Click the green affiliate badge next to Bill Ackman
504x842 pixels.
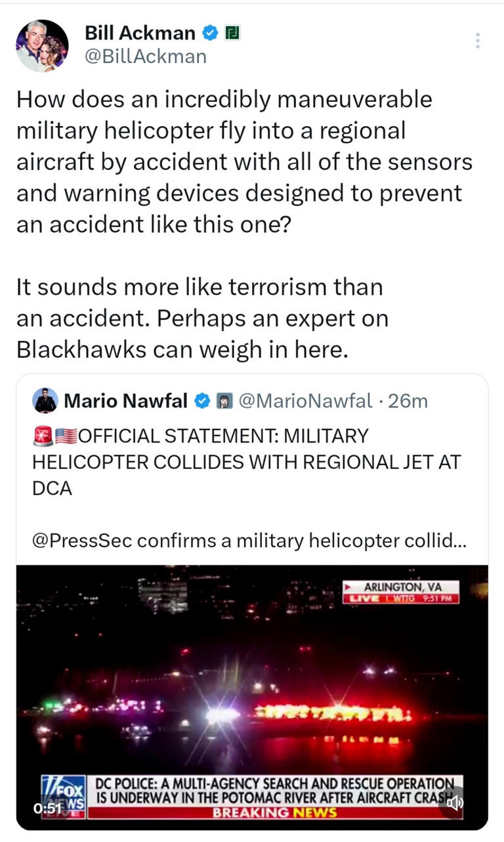231,32
